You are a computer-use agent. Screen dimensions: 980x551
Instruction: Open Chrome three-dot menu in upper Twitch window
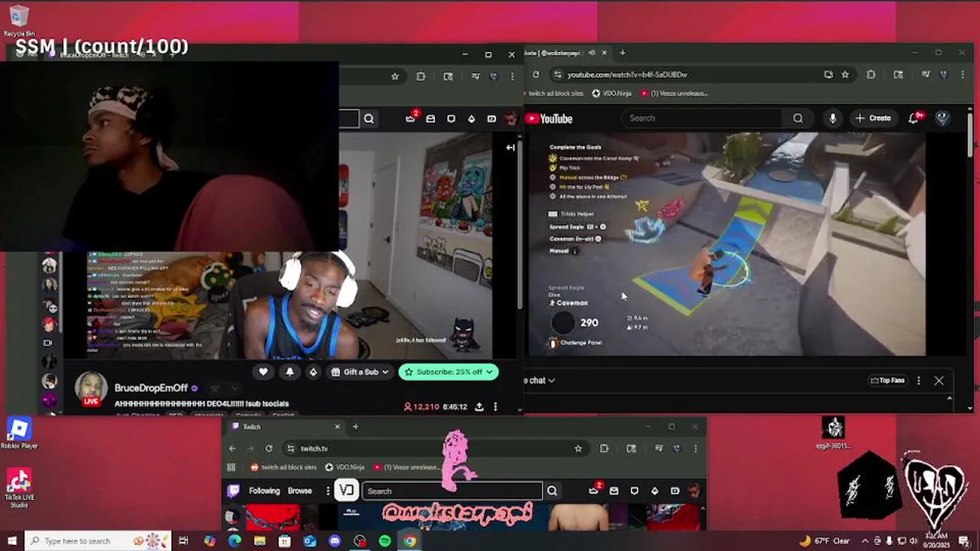point(511,76)
